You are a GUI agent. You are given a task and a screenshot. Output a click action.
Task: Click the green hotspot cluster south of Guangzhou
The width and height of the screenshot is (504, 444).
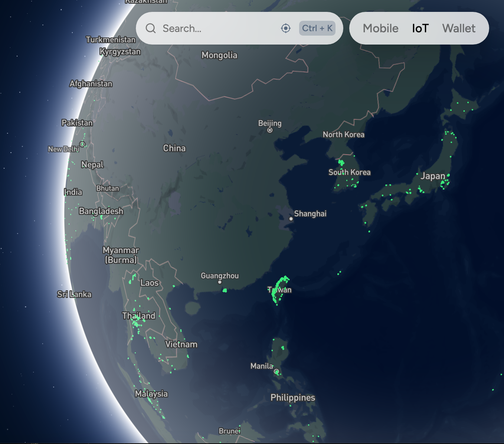[x=225, y=290]
